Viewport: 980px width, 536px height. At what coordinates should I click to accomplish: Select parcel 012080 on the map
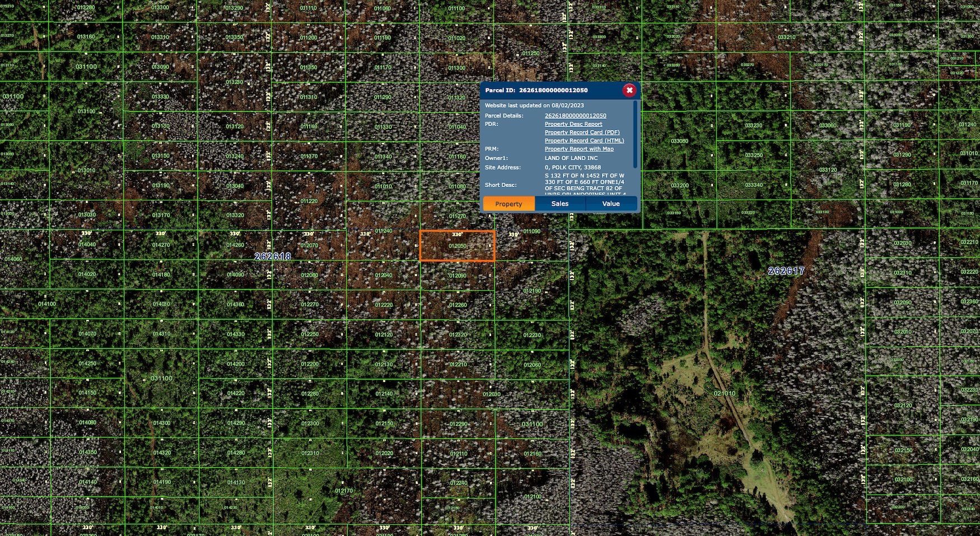(310, 275)
